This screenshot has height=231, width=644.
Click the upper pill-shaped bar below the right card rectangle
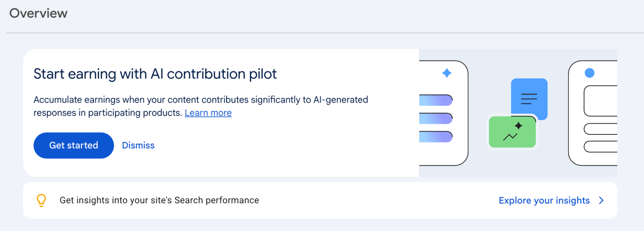[600, 129]
